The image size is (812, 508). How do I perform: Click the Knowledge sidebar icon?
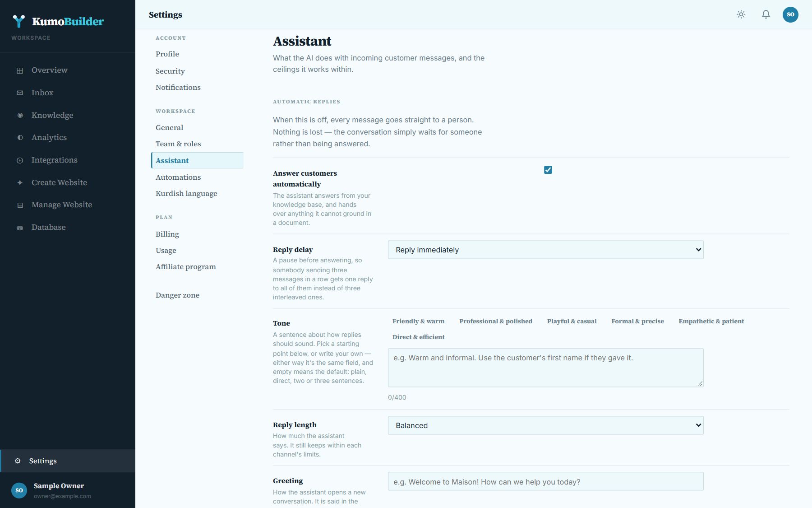pos(20,116)
